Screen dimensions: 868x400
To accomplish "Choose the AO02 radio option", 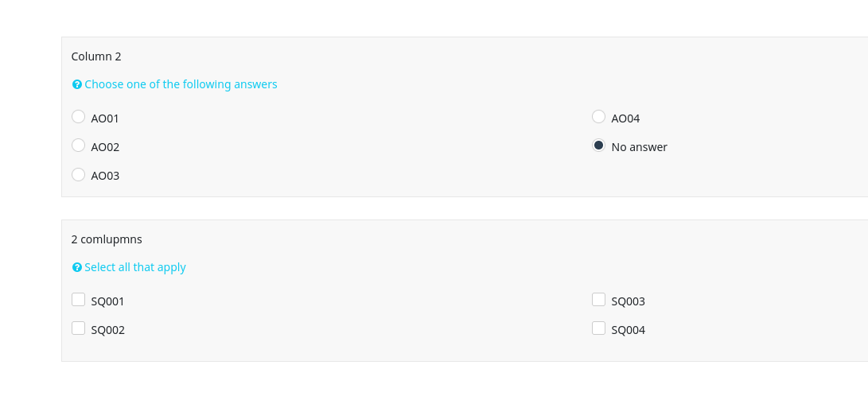I will click(x=78, y=146).
